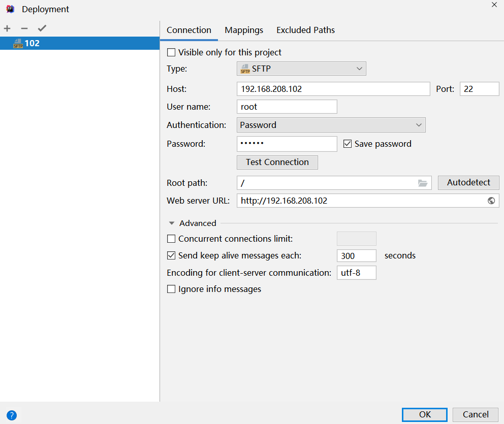
Task: Switch to the Mappings tab
Action: pos(244,30)
